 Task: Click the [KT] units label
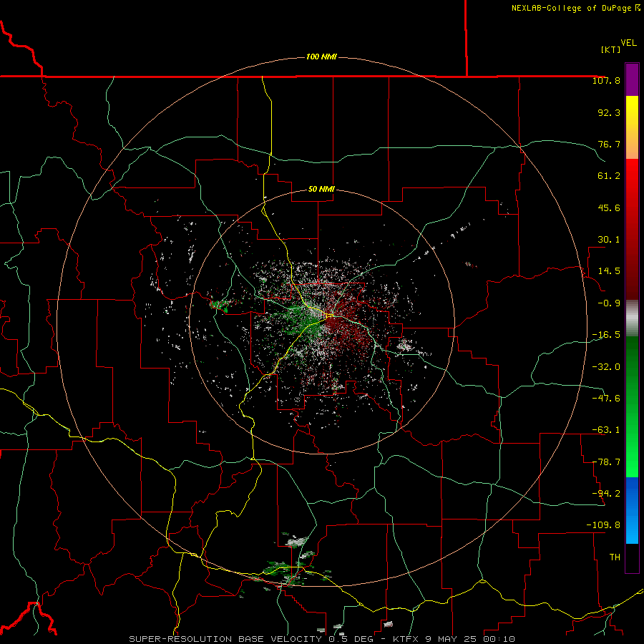coord(611,49)
